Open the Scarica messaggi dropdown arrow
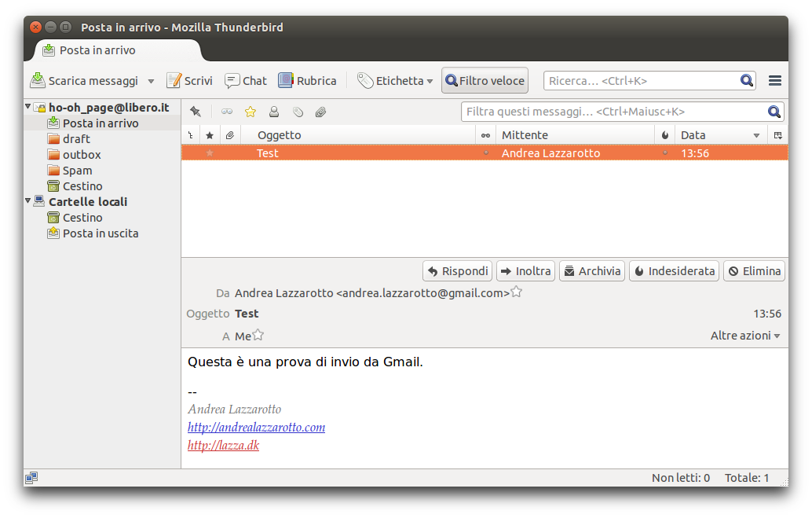The image size is (812, 518). coord(151,81)
